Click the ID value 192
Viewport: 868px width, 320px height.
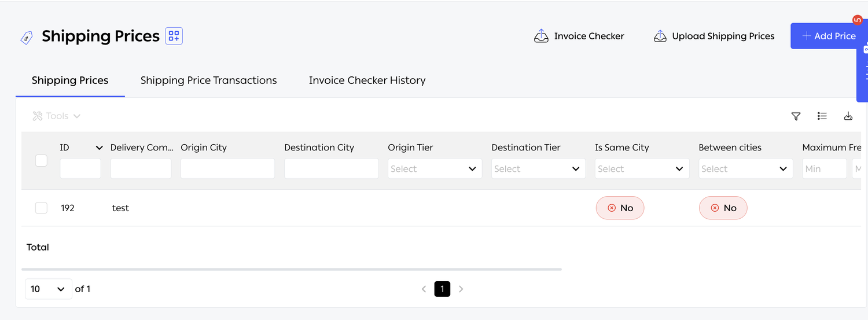(68, 208)
